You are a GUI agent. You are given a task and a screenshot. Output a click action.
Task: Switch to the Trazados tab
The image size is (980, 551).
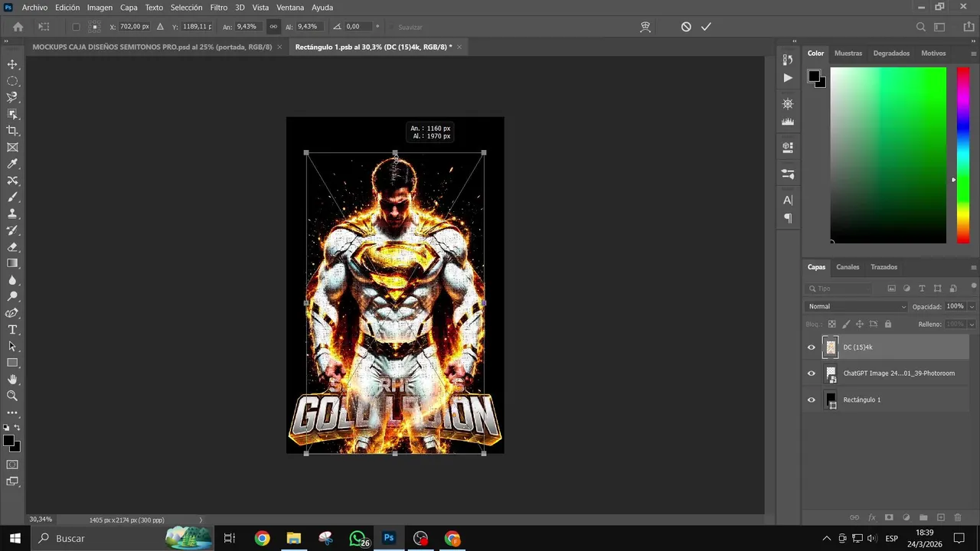(884, 267)
